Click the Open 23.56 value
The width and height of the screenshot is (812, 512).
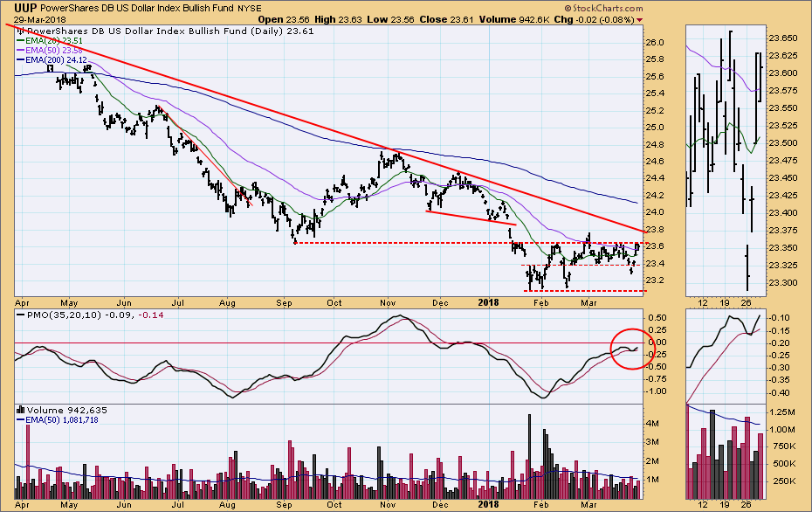tap(284, 20)
